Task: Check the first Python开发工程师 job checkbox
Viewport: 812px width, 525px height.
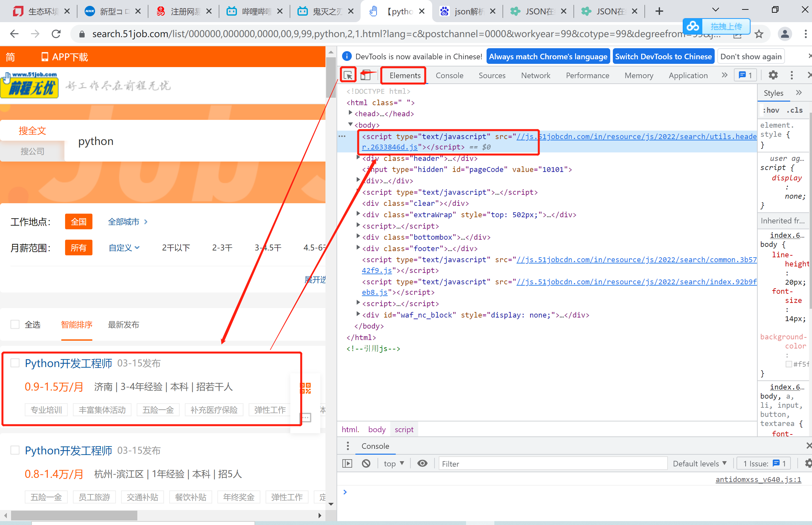Action: pos(15,363)
